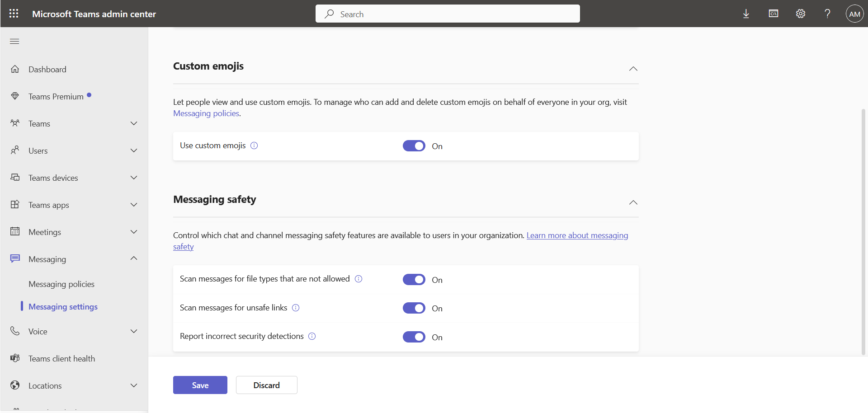Click the help question mark icon

pos(827,14)
